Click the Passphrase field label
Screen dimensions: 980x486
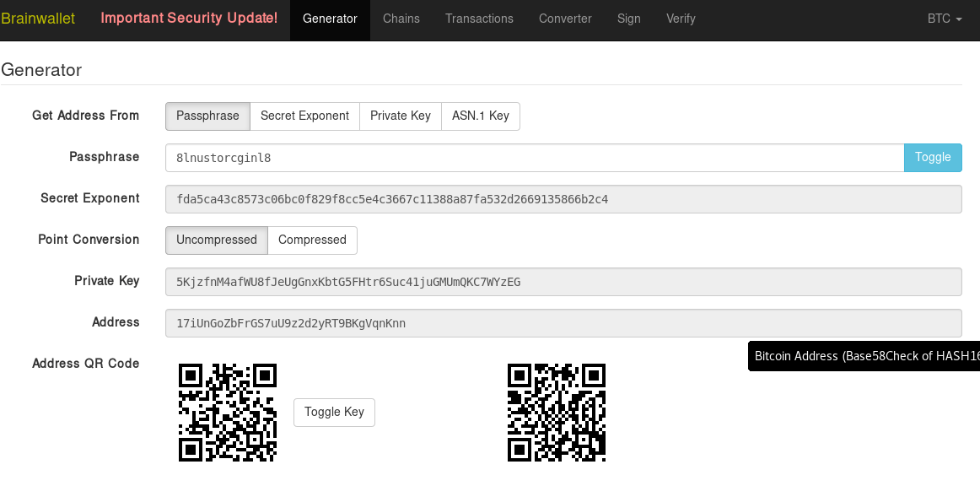(x=105, y=157)
